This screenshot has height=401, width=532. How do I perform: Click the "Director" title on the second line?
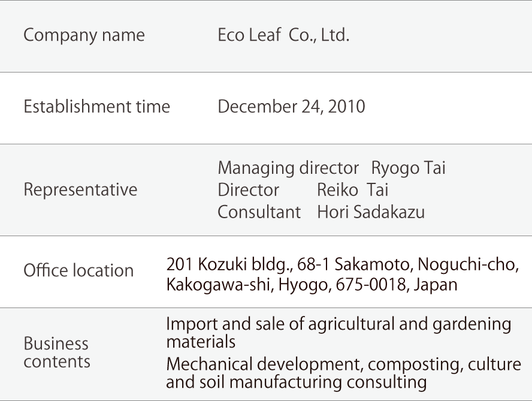pyautogui.click(x=248, y=190)
